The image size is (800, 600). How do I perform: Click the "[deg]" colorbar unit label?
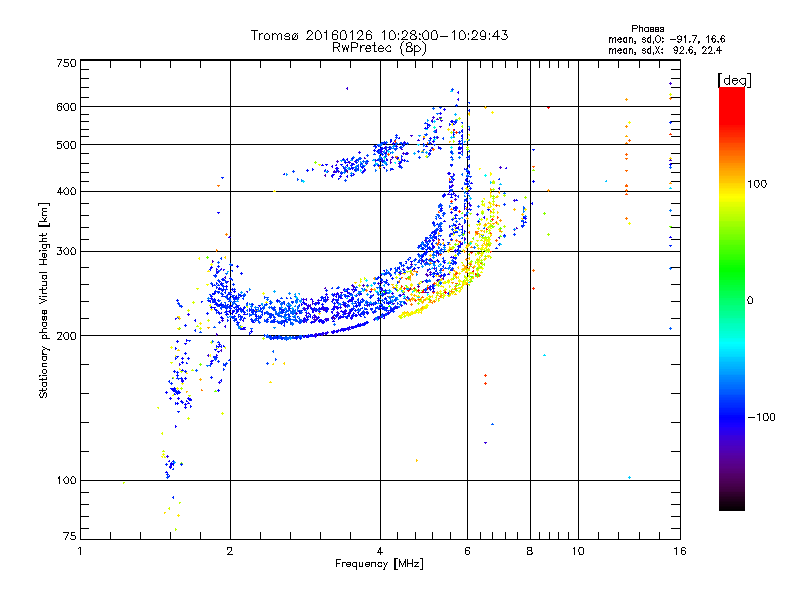click(734, 80)
